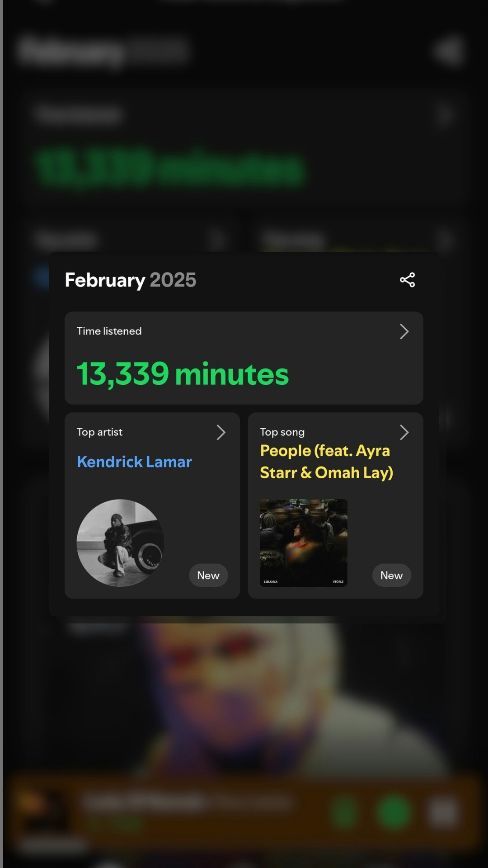Tap the New badge in Top song card
This screenshot has width=488, height=868.
tap(391, 575)
